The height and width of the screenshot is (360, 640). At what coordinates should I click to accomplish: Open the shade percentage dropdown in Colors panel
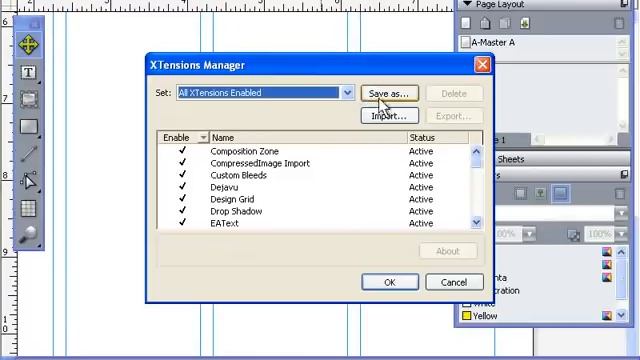click(x=529, y=234)
